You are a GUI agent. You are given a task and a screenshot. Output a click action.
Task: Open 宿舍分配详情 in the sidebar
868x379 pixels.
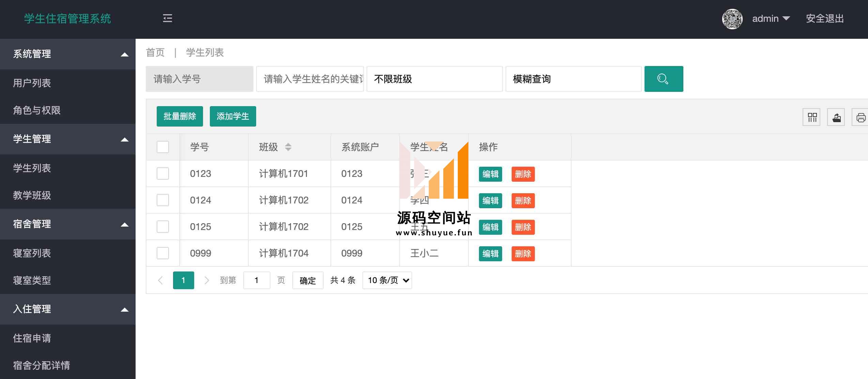point(68,365)
